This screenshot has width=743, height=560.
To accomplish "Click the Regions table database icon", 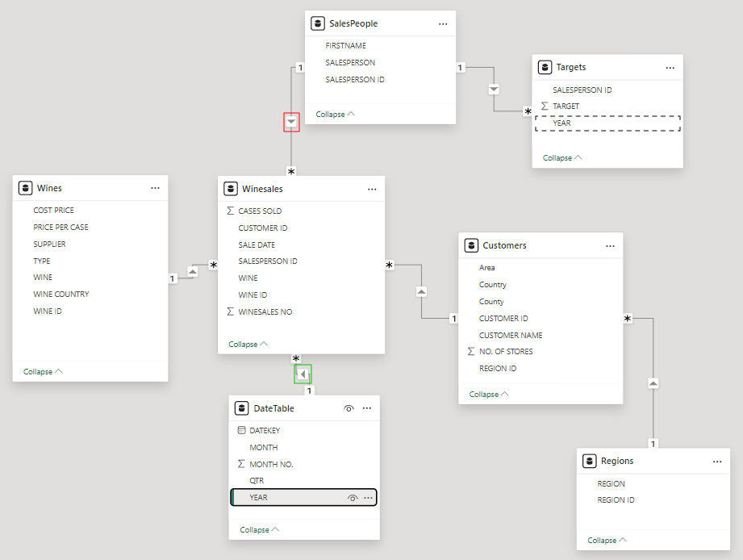I will click(x=589, y=462).
